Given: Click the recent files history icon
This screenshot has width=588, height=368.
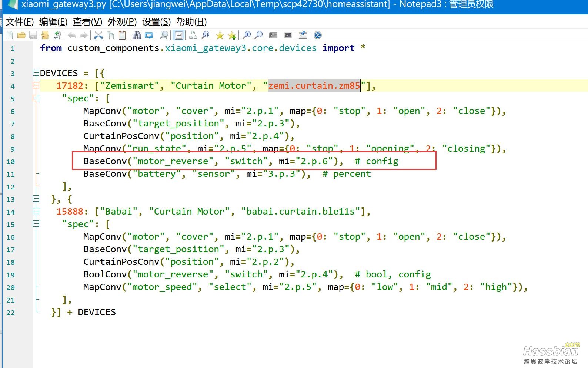Looking at the screenshot, I should [57, 35].
